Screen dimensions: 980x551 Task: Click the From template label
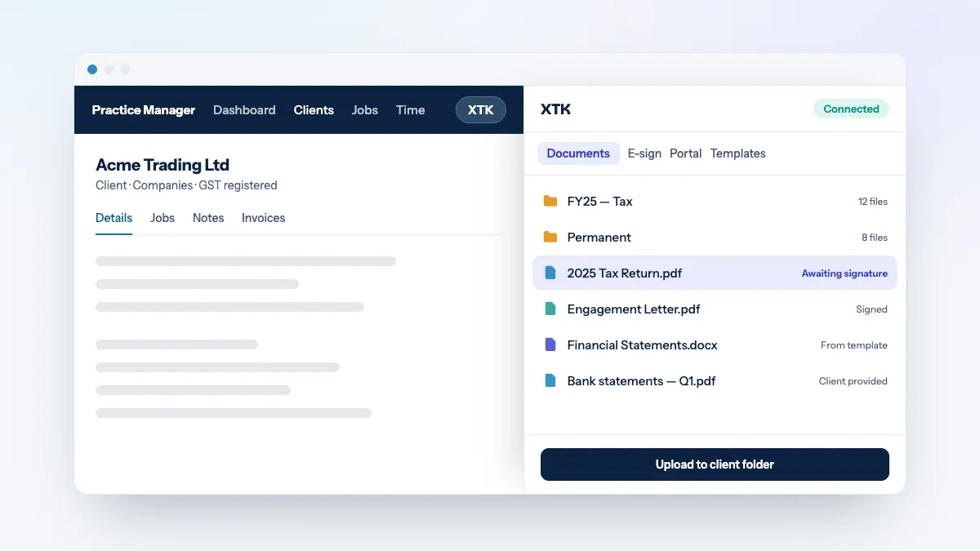(x=853, y=345)
